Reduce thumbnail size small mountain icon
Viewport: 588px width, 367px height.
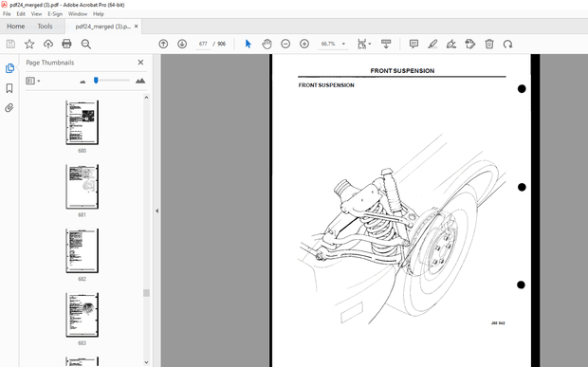pos(83,82)
